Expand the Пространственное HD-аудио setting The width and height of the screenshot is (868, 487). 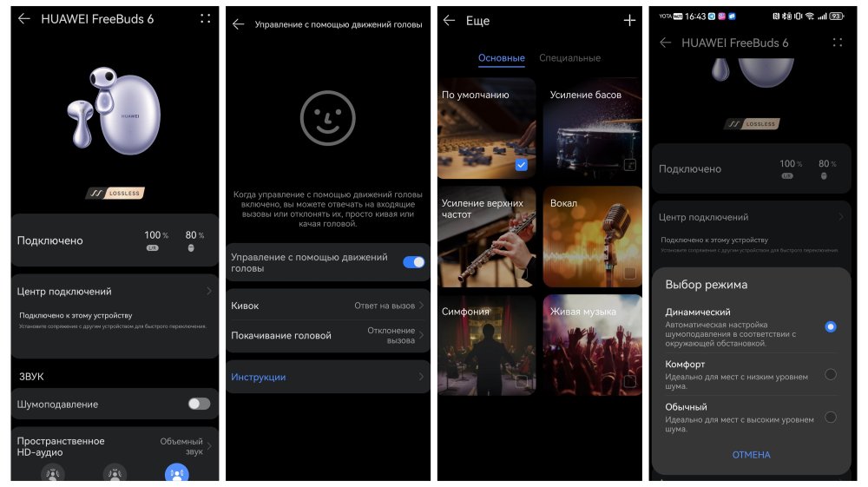[x=114, y=446]
